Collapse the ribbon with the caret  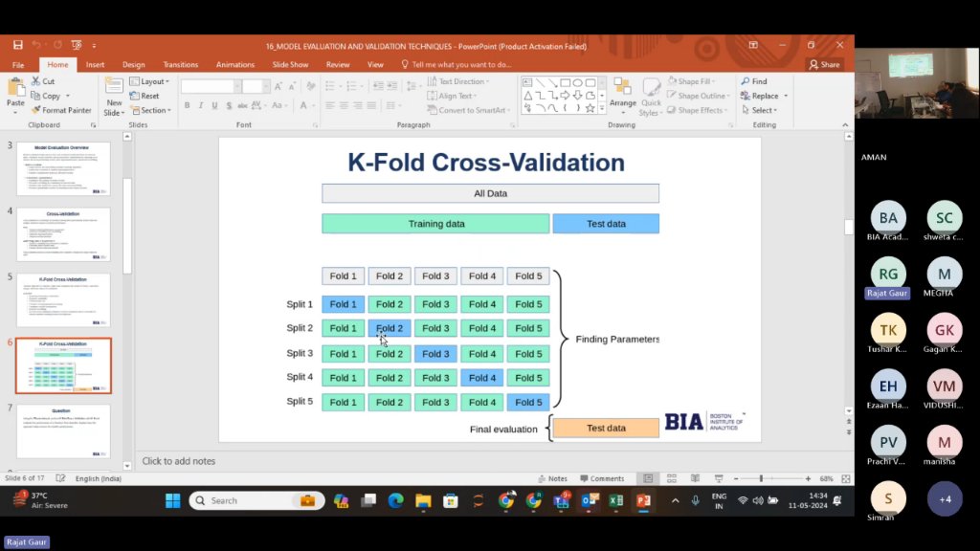click(x=845, y=125)
